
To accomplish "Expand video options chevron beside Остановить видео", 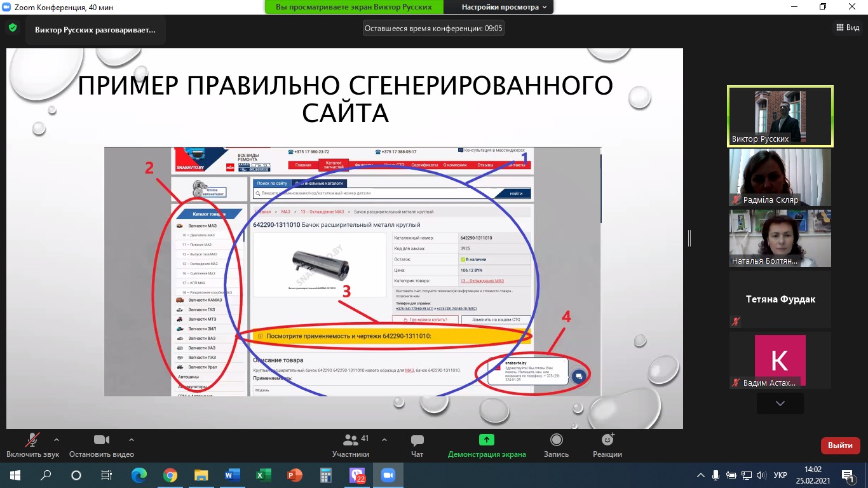I will click(x=132, y=439).
